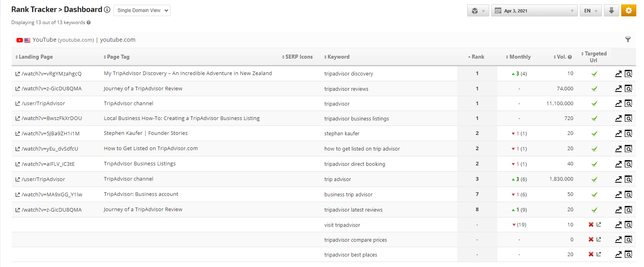Sort table by Rank column
This screenshot has height=267, width=644.
[477, 57]
